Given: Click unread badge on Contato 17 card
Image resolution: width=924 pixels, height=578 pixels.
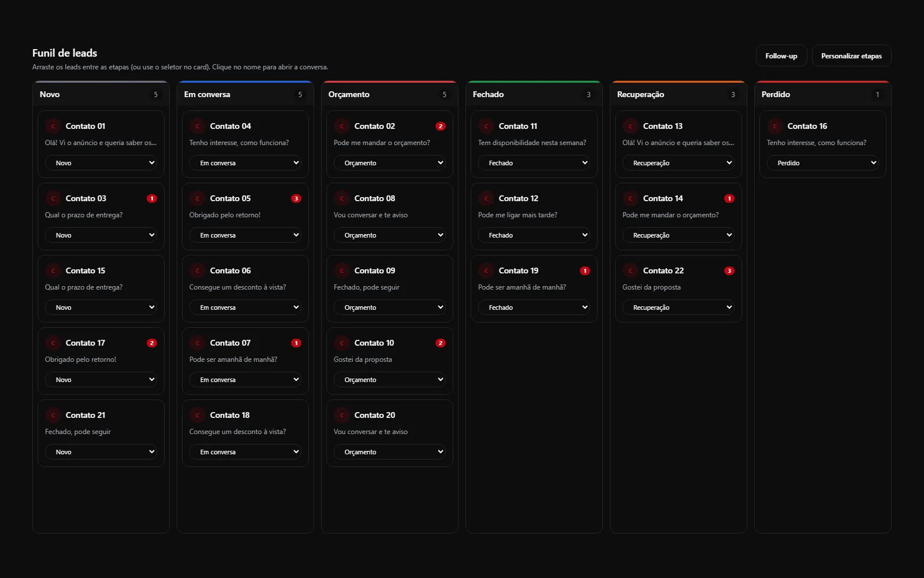Looking at the screenshot, I should (152, 343).
